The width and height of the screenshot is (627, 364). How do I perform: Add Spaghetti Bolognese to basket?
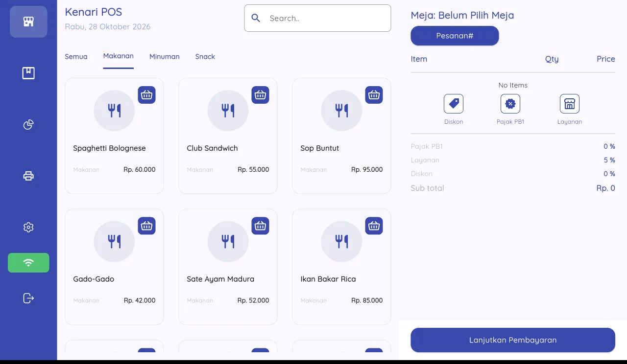[x=147, y=95]
